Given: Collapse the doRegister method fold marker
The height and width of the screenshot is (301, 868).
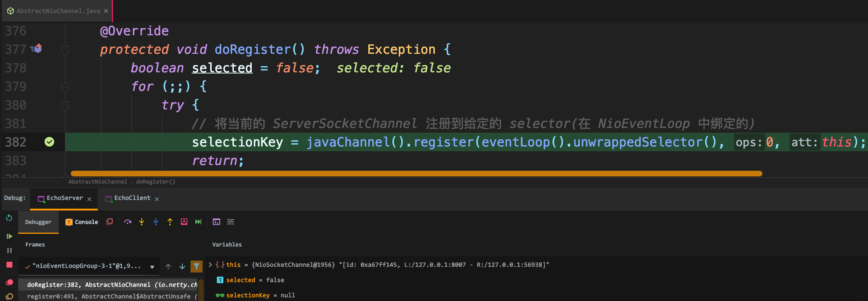Looking at the screenshot, I should point(65,49).
